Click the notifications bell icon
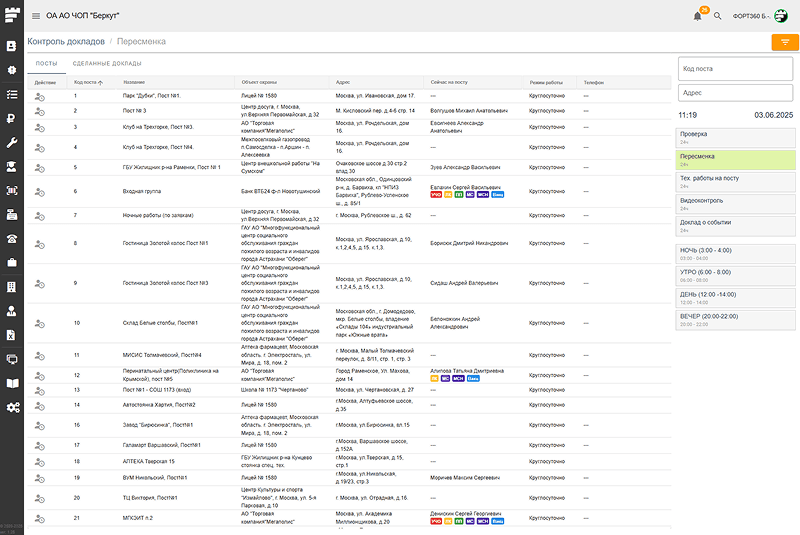800x535 pixels. (697, 16)
